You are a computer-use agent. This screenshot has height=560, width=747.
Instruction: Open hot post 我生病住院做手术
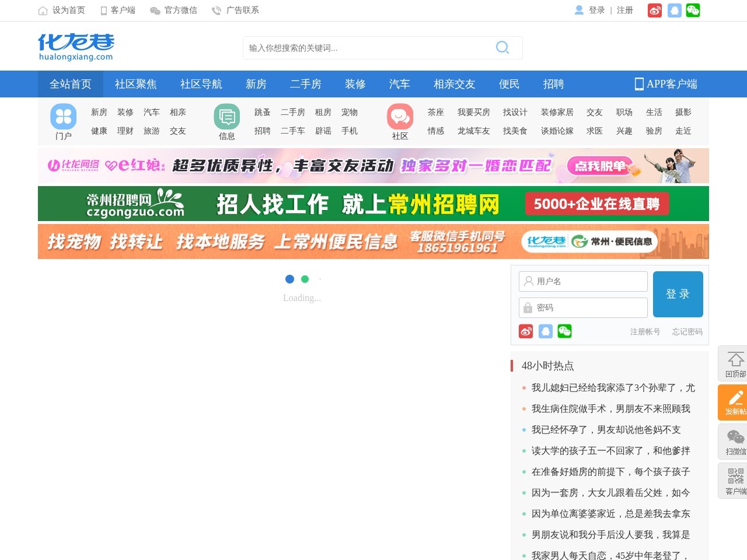tap(611, 409)
